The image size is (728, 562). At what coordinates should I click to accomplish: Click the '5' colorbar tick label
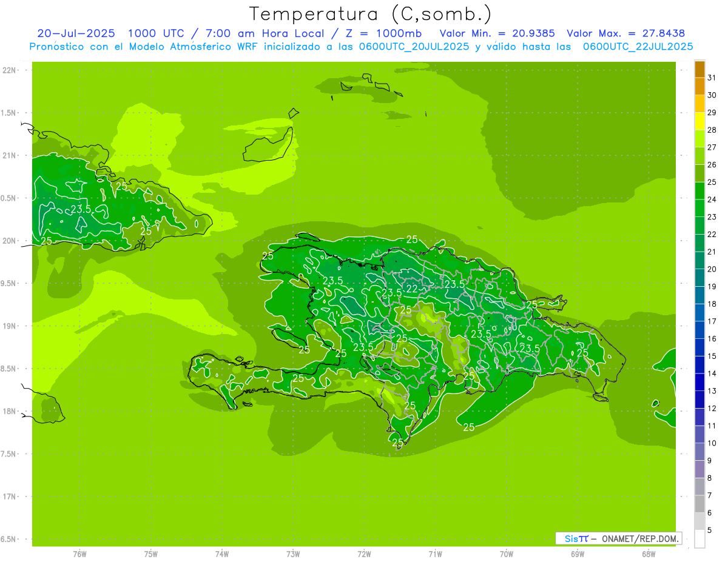click(710, 530)
